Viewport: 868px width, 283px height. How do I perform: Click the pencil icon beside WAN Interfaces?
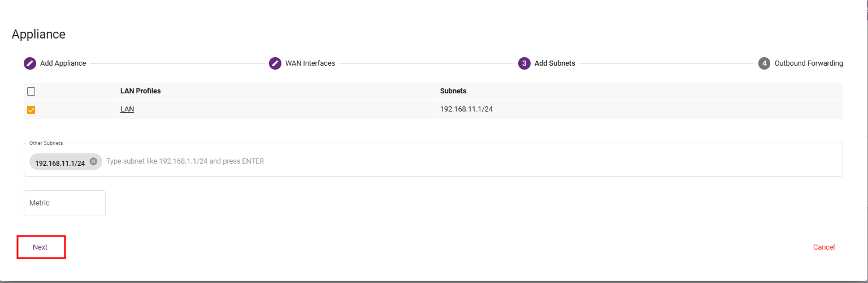coord(275,63)
